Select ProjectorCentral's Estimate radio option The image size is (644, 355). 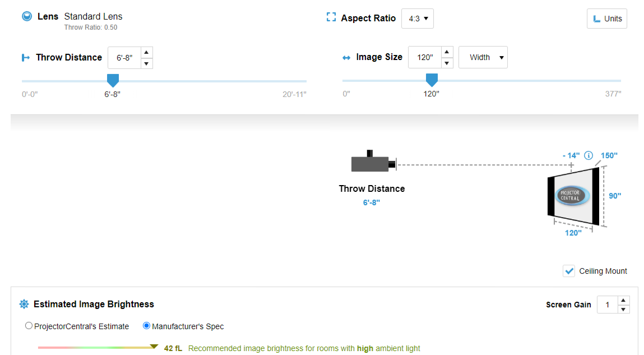(x=29, y=326)
